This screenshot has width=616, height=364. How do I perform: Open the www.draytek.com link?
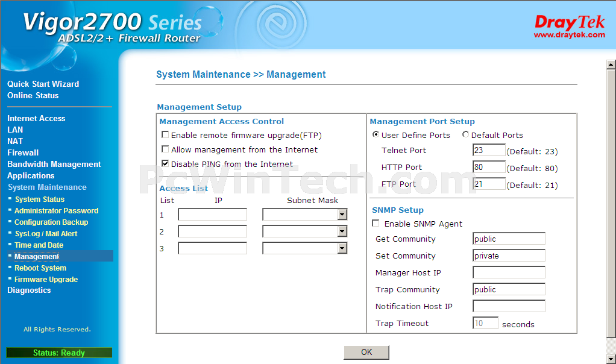point(569,35)
